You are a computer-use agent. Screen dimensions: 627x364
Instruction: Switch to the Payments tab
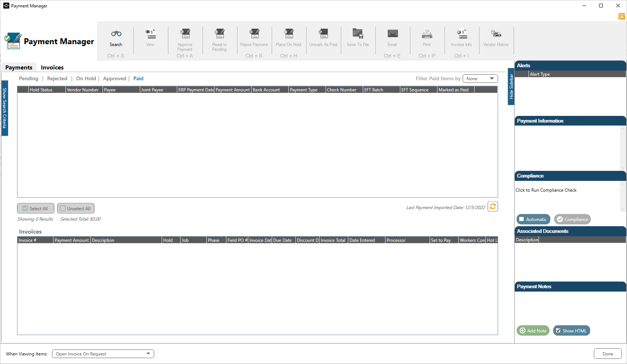pyautogui.click(x=19, y=68)
